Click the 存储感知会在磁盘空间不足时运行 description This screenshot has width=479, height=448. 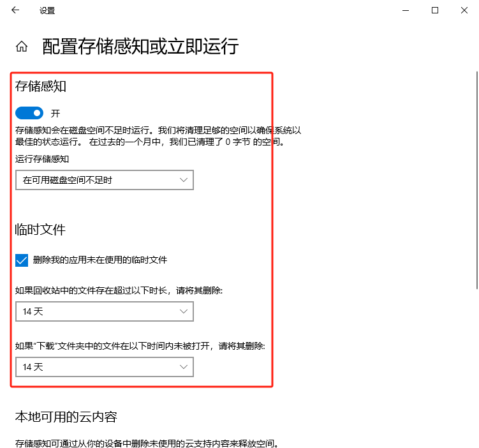pyautogui.click(x=158, y=136)
